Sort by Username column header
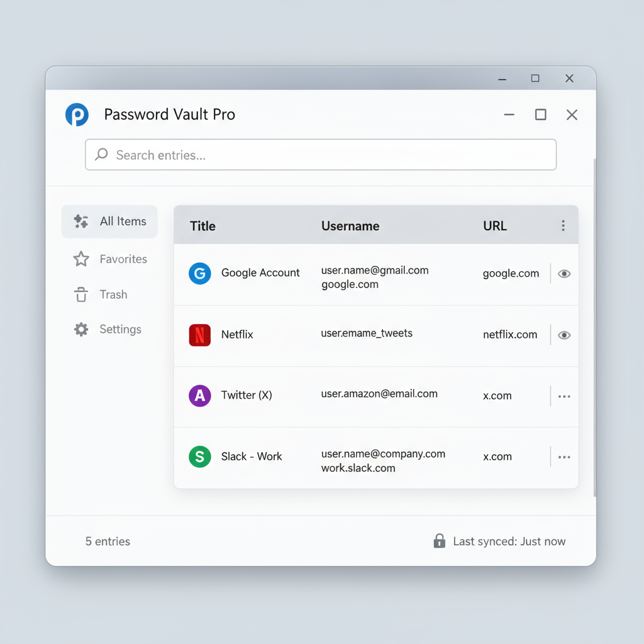The image size is (644, 644). [350, 226]
